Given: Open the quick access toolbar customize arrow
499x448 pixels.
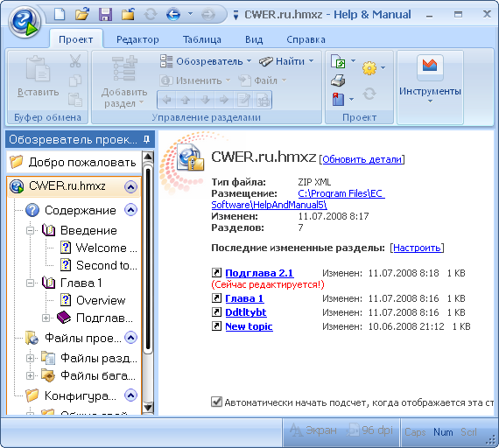Looking at the screenshot, I should pos(235,15).
